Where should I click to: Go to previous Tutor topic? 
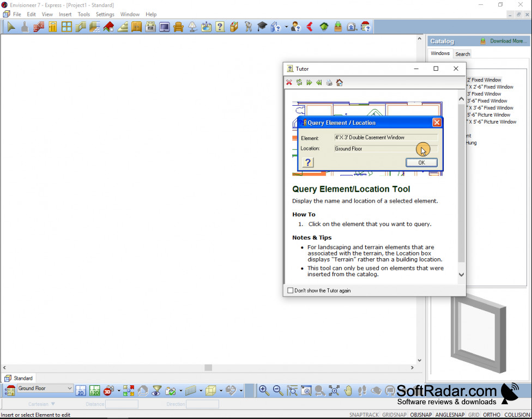(319, 82)
